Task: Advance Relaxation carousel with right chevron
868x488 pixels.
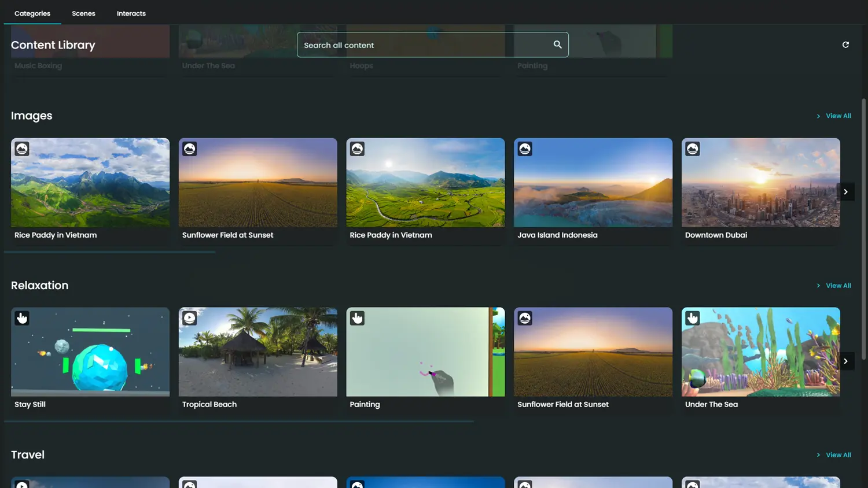Action: (845, 361)
